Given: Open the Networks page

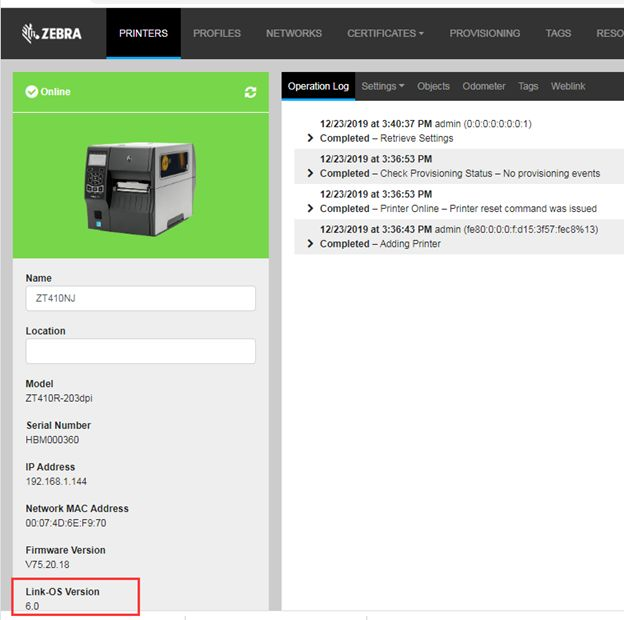Looking at the screenshot, I should click(x=294, y=33).
